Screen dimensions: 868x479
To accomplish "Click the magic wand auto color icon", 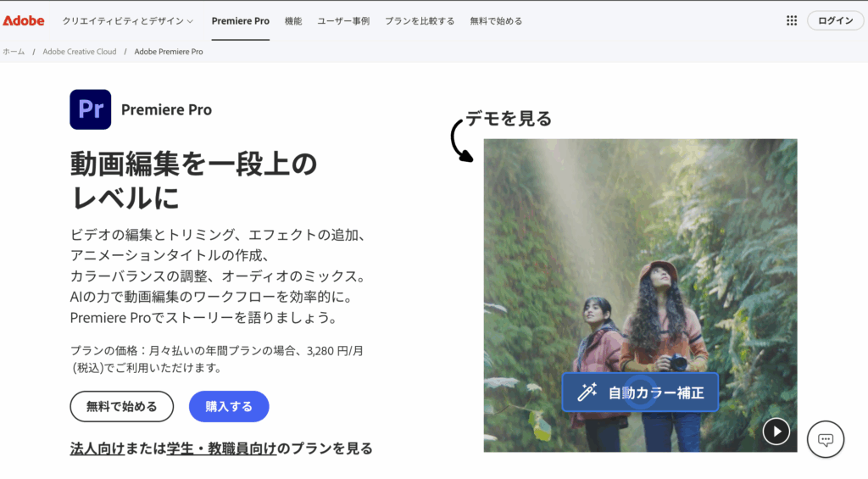I will tap(587, 392).
